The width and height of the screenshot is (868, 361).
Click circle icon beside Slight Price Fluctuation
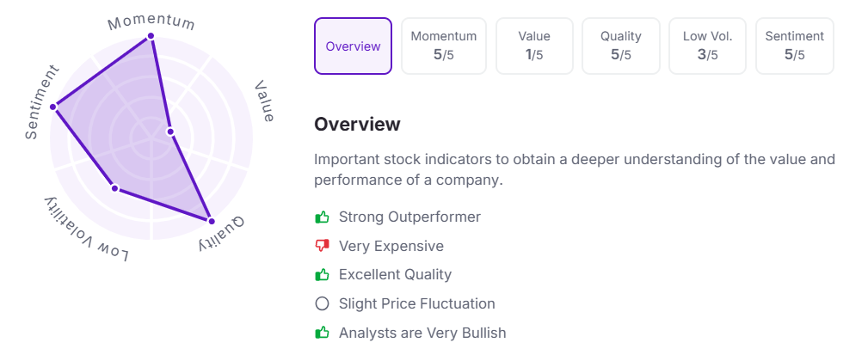(323, 303)
